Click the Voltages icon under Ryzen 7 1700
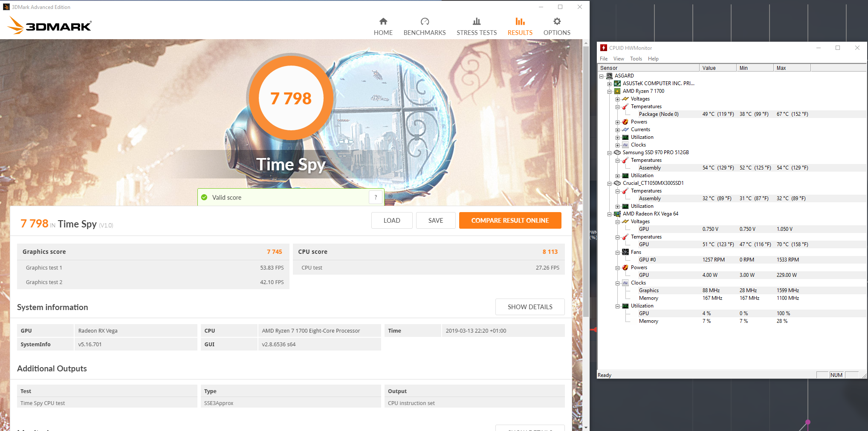 coord(625,99)
